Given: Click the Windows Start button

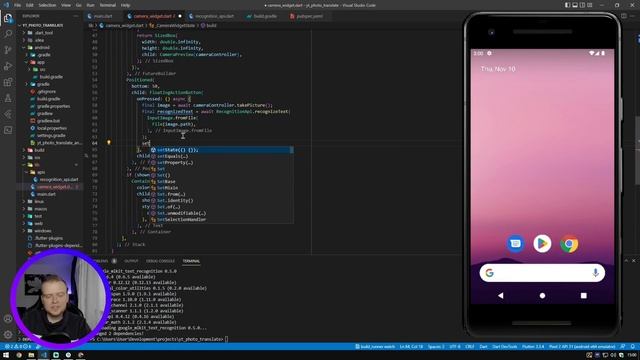Looking at the screenshot, I should (6, 355).
